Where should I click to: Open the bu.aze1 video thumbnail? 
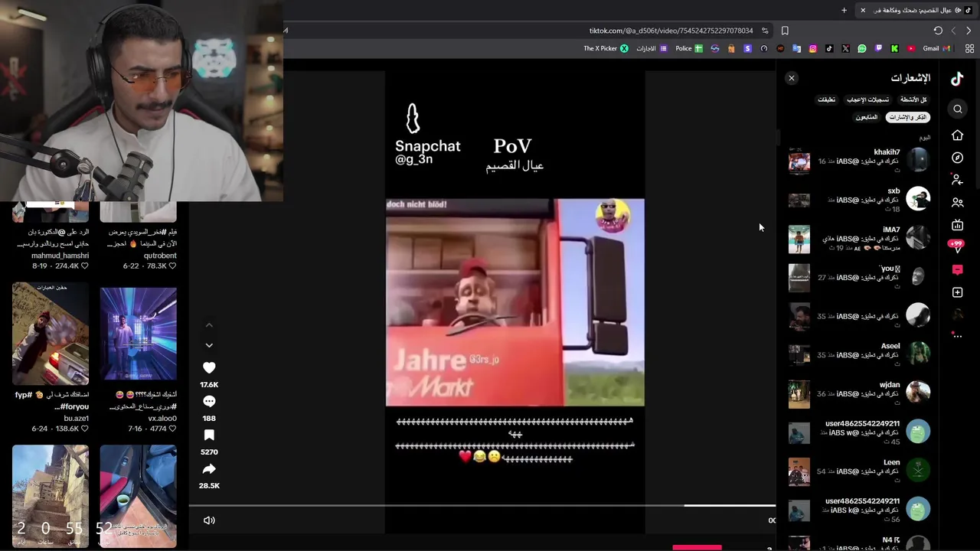51,334
